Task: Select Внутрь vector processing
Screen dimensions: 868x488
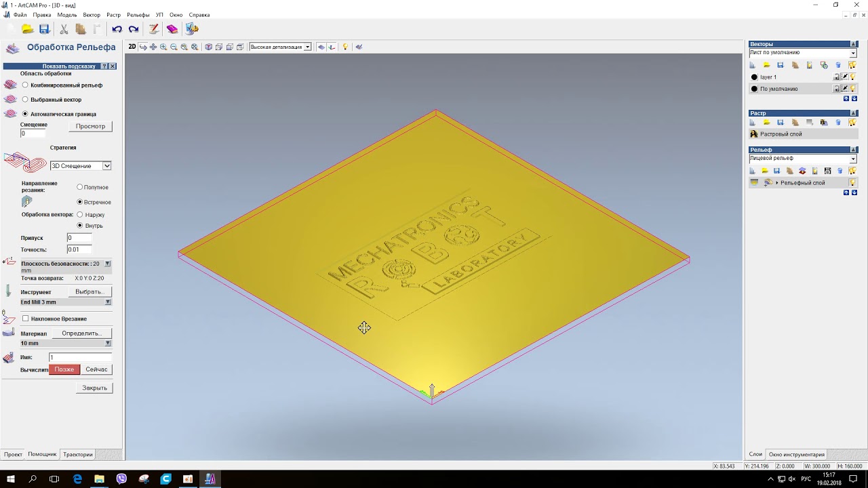Action: [80, 225]
